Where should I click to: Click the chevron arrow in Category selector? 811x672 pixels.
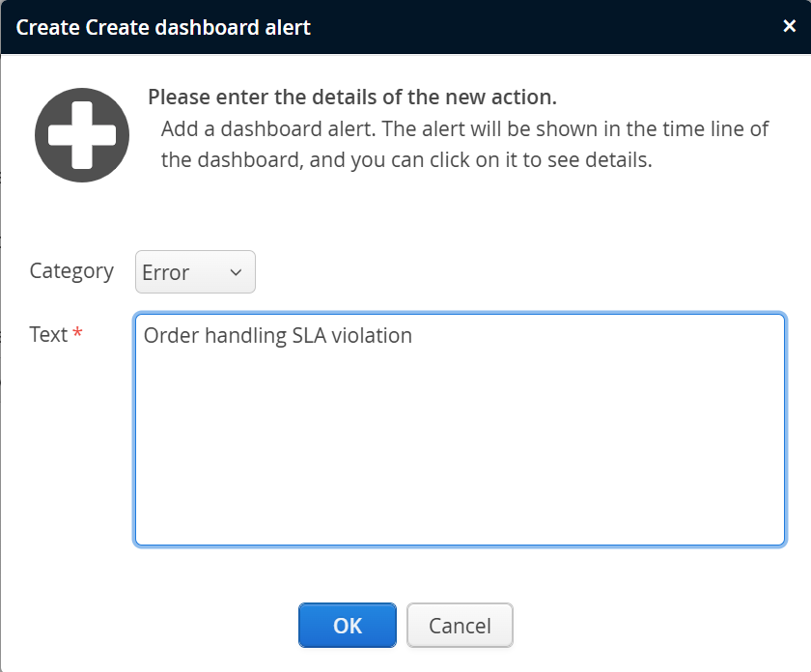(237, 273)
